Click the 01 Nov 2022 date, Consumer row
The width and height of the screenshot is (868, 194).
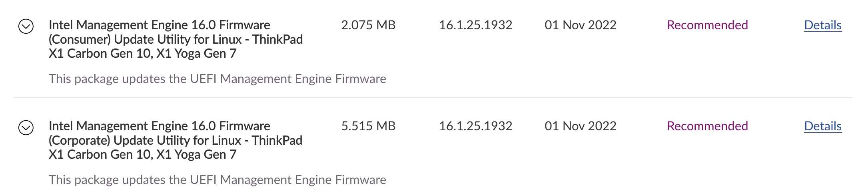click(580, 25)
